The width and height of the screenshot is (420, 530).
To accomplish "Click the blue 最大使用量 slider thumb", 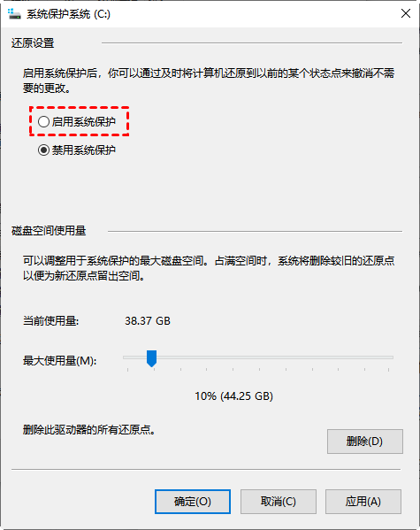I will tap(152, 358).
